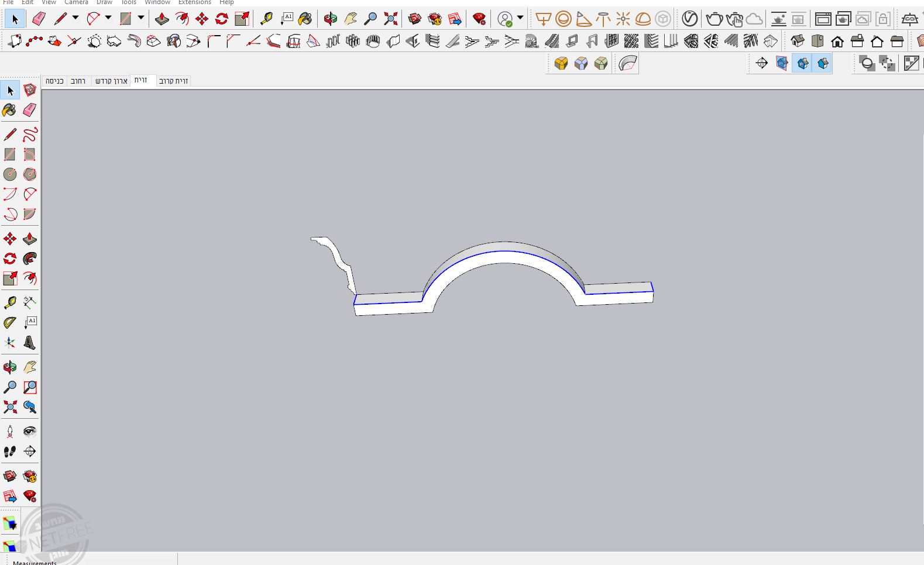Add a V-Ray Rectangle Light
Viewport: 924px width, 565px height.
point(544,19)
